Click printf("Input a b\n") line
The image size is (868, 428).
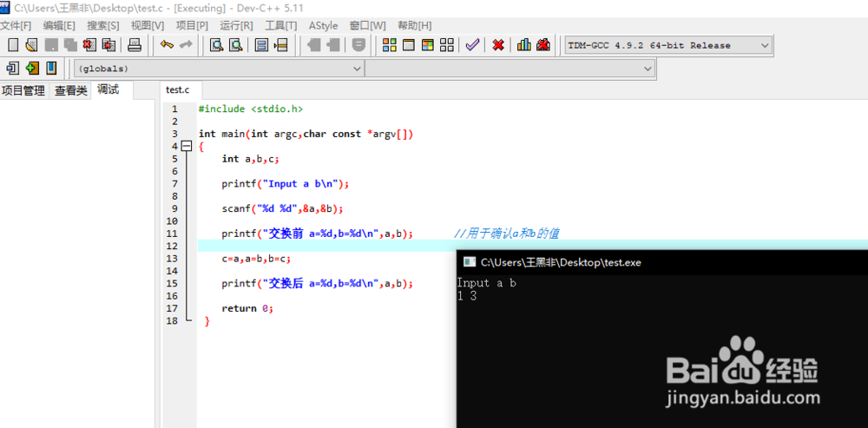pyautogui.click(x=286, y=184)
